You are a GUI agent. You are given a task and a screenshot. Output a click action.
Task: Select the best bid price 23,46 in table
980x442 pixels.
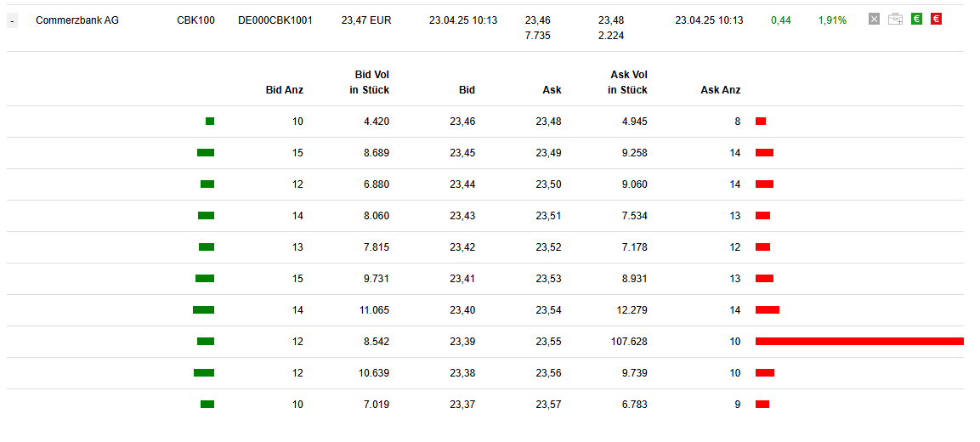462,122
